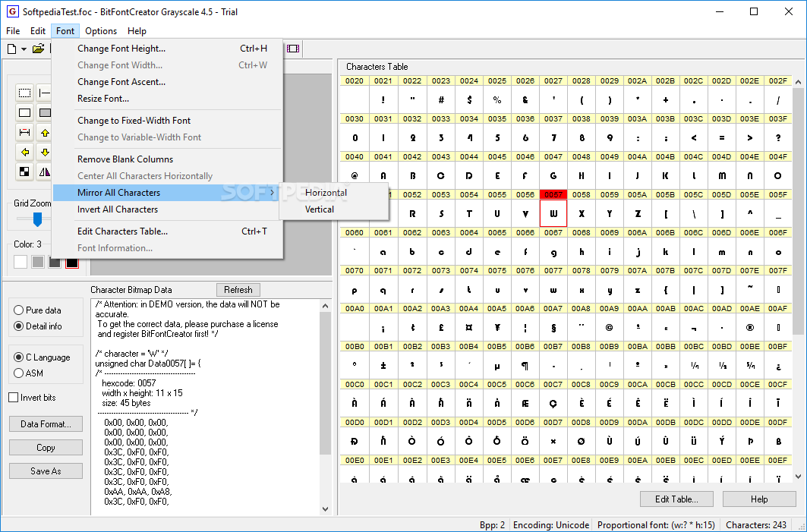Click the Copy button
The width and height of the screenshot is (807, 532).
click(46, 448)
